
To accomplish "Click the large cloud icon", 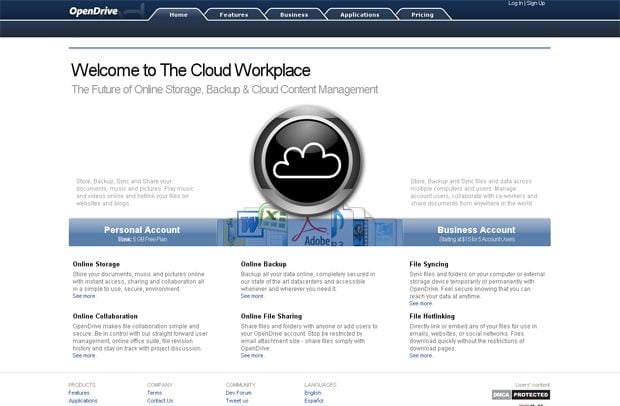I will coord(309,156).
